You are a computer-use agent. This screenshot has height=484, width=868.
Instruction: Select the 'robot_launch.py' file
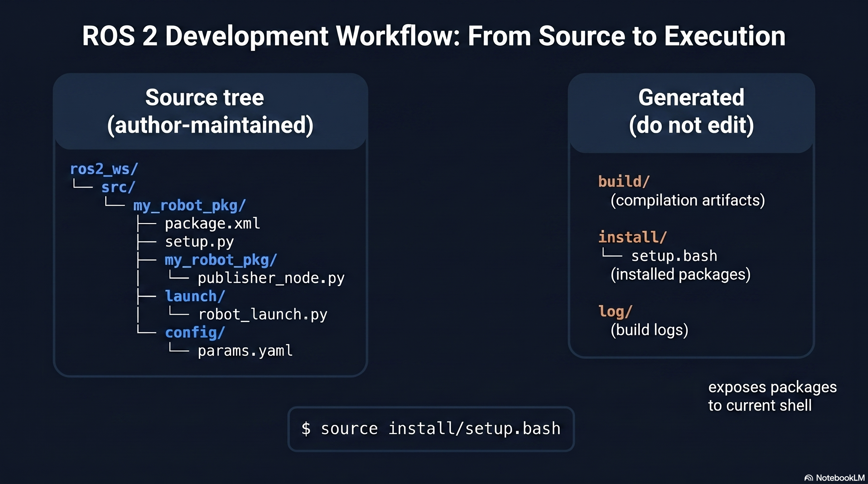[263, 315]
